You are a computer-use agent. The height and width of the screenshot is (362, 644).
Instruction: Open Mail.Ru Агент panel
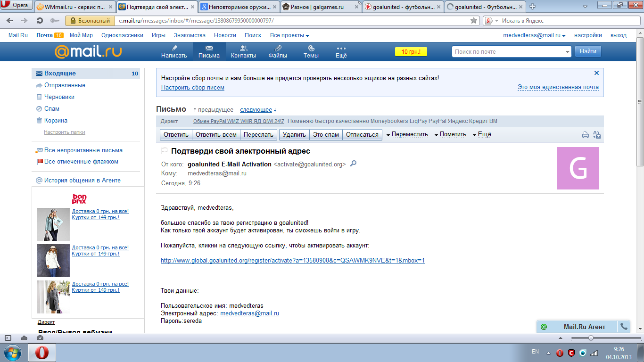coord(577,327)
